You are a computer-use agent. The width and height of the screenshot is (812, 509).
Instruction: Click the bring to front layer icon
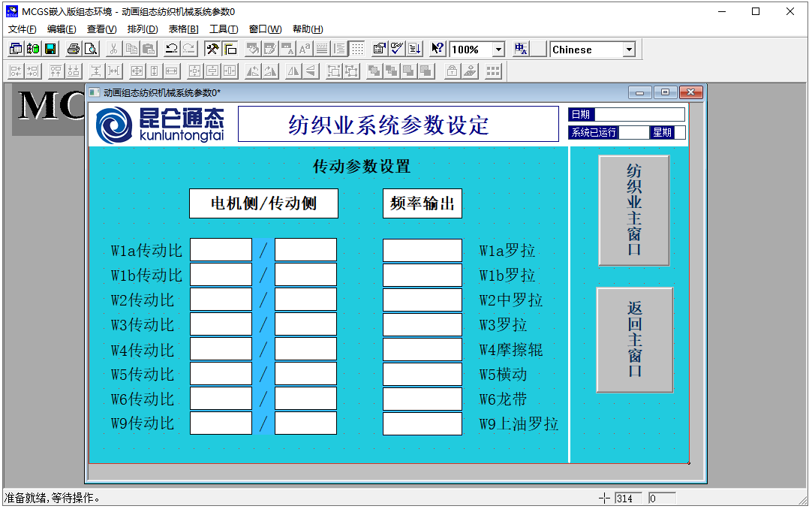374,71
